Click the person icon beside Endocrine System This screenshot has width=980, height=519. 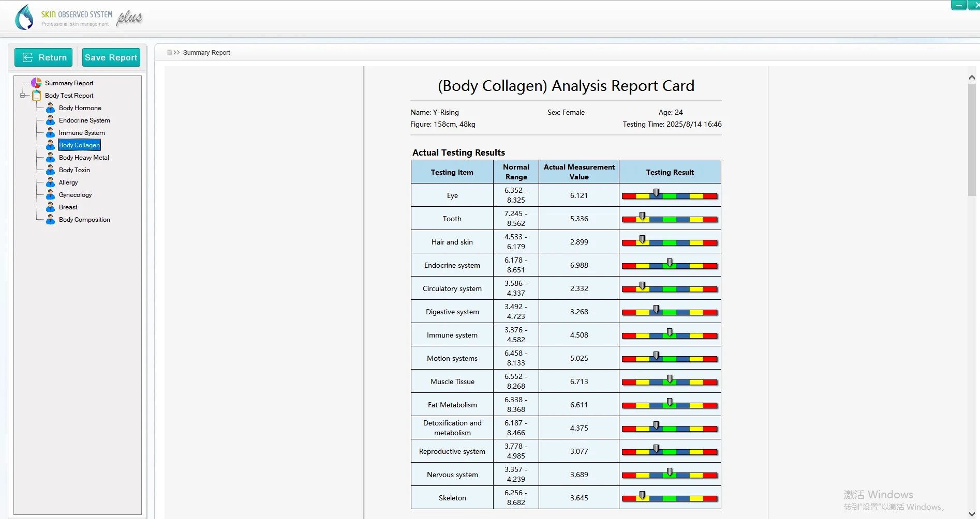[50, 120]
